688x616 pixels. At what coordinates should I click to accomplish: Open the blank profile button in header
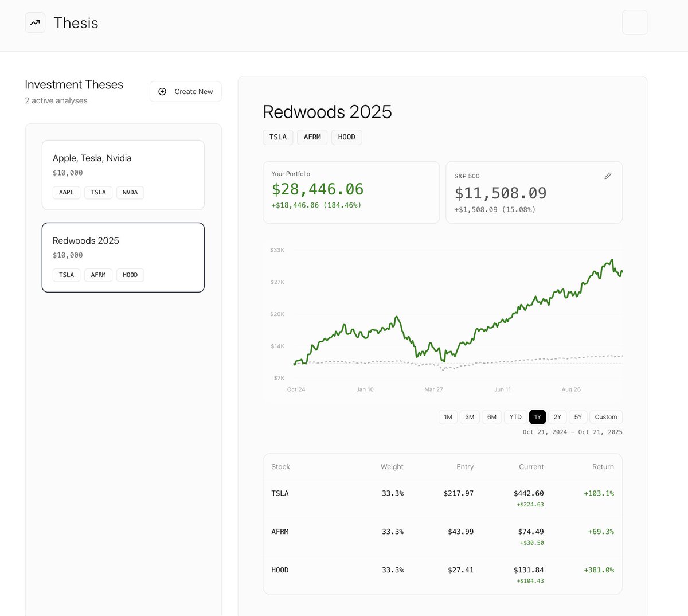coord(635,22)
